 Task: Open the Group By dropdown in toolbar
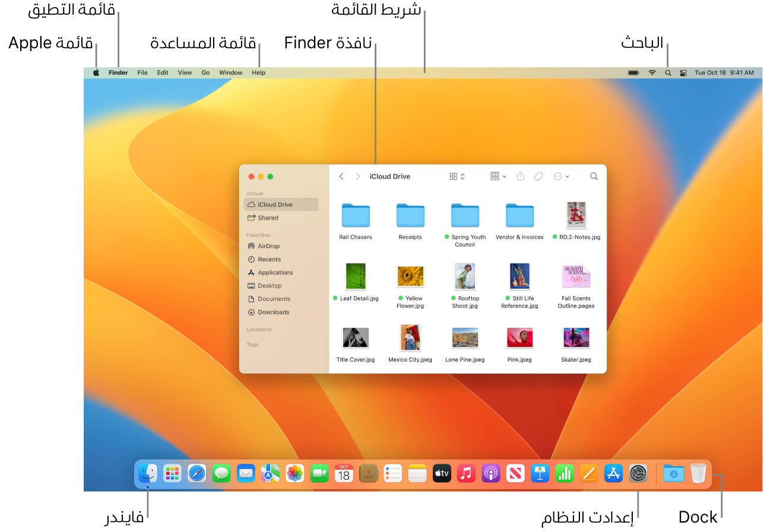pyautogui.click(x=498, y=176)
